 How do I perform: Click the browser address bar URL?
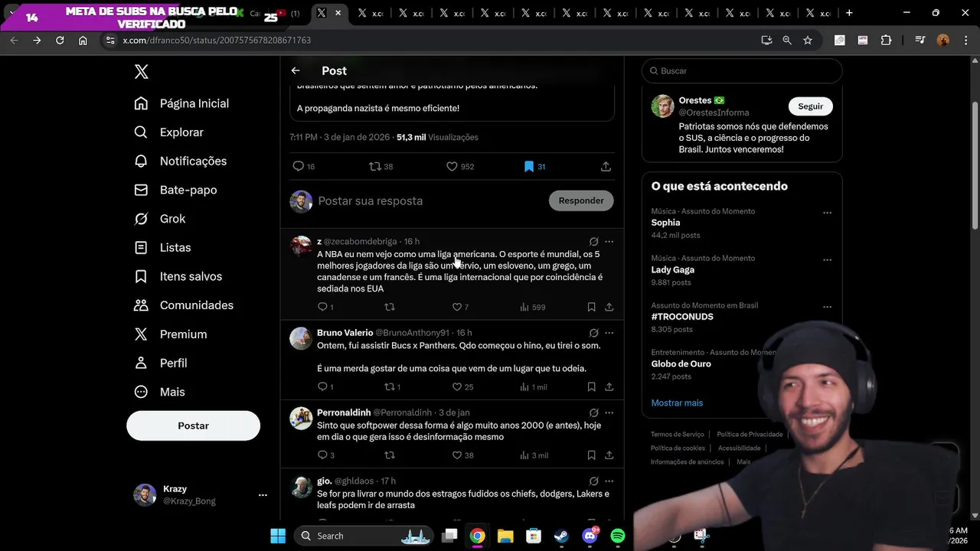(217, 40)
